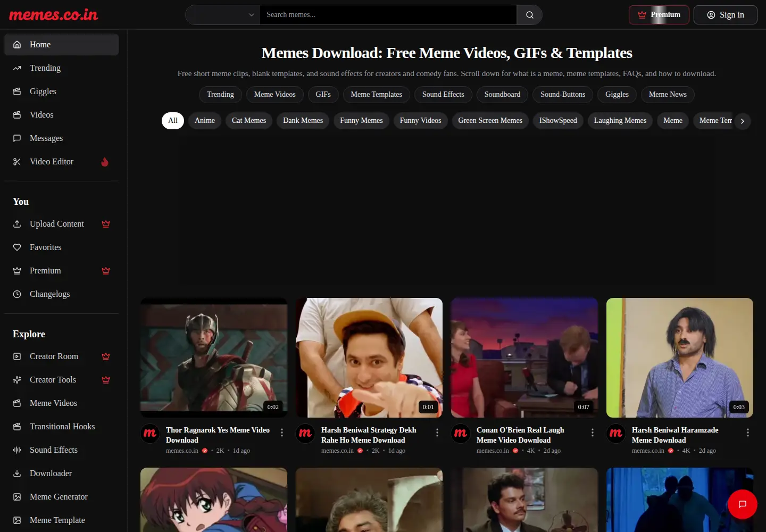
Task: Click the Search memes input field
Action: coord(388,15)
